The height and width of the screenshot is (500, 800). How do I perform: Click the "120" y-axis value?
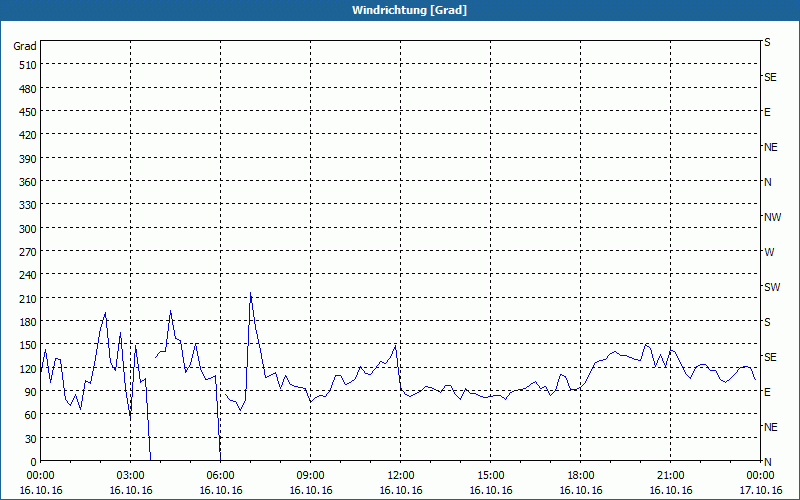[x=29, y=368]
